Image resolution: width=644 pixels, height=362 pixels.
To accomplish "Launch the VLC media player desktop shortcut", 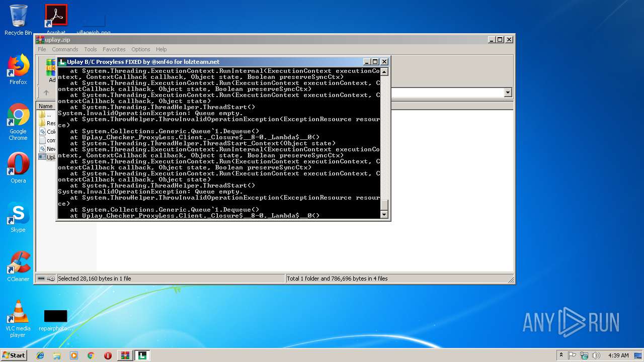I will tap(18, 319).
